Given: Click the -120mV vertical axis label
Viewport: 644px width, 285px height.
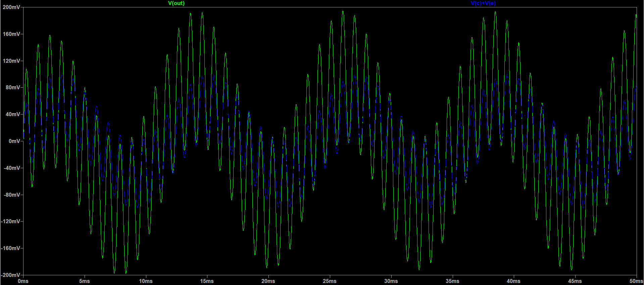Looking at the screenshot, I should (x=10, y=221).
